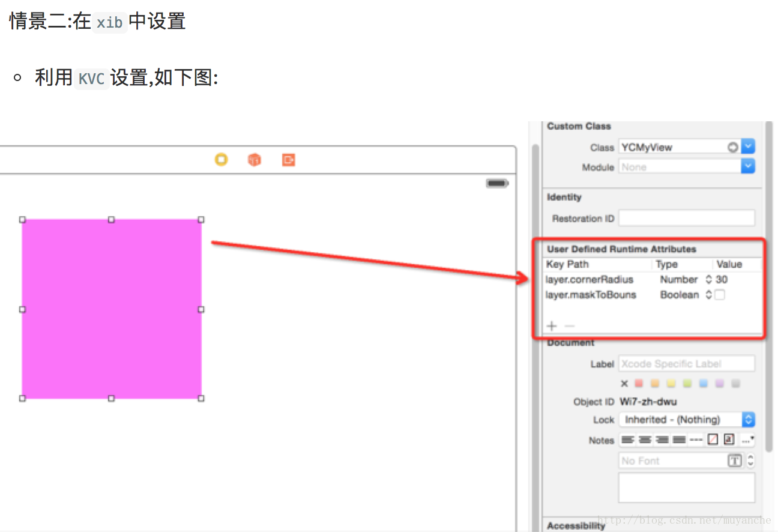
Task: Toggle the layer.maskToBouns Boolean checkbox
Action: coord(720,295)
